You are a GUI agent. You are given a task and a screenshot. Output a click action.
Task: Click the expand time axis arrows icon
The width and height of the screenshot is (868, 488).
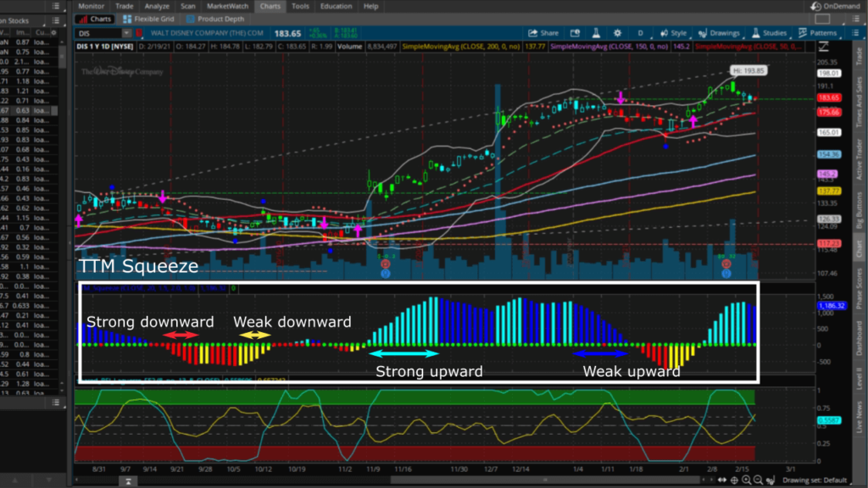click(722, 480)
